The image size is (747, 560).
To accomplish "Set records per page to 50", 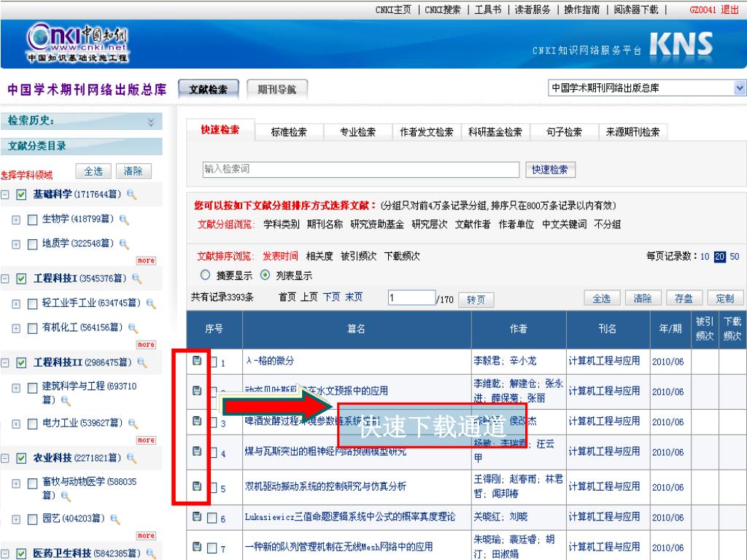I will (735, 256).
